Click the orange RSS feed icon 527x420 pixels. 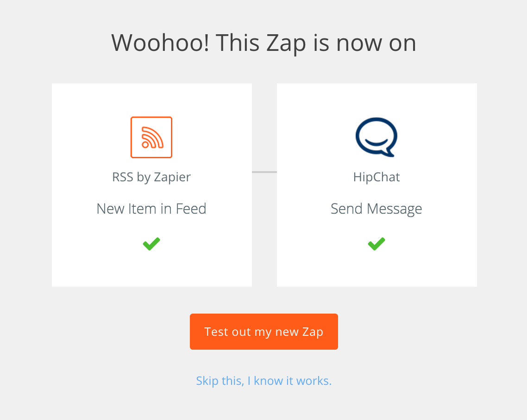151,137
